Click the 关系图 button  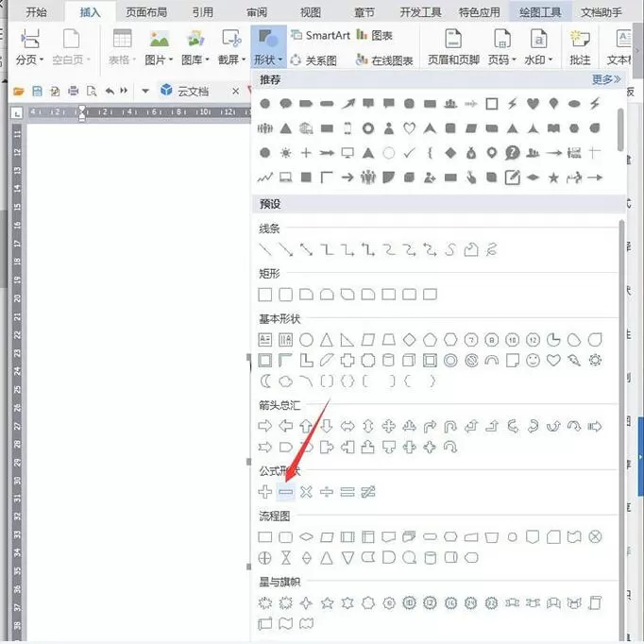click(x=314, y=60)
